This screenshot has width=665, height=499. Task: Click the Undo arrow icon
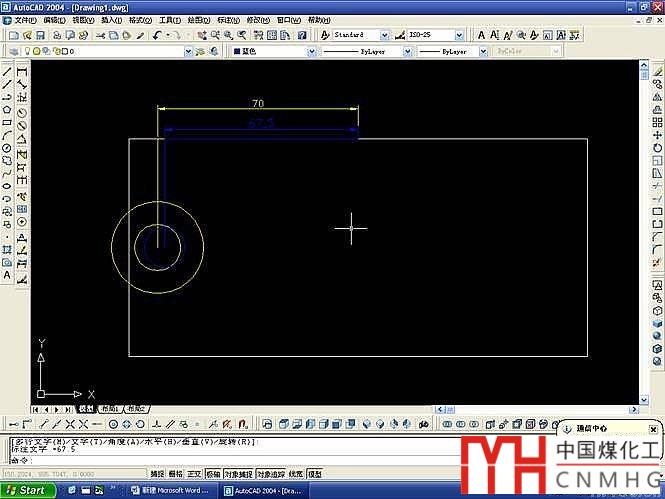point(159,35)
